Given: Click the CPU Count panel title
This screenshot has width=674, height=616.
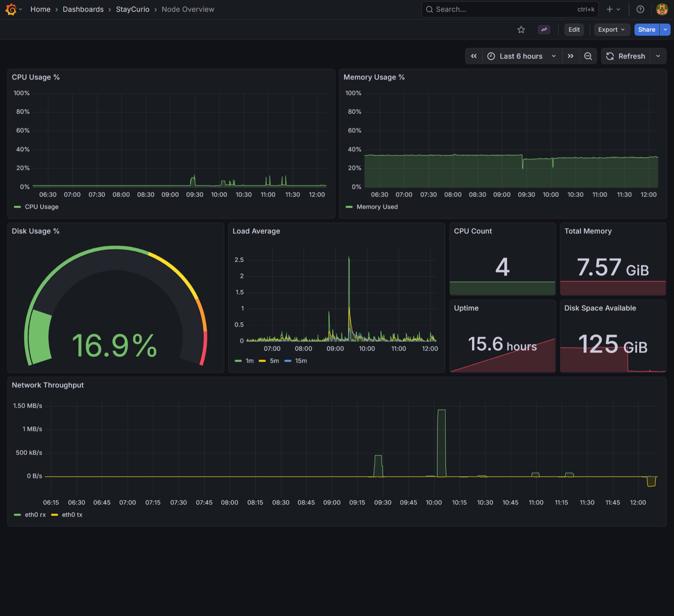Looking at the screenshot, I should [x=473, y=231].
